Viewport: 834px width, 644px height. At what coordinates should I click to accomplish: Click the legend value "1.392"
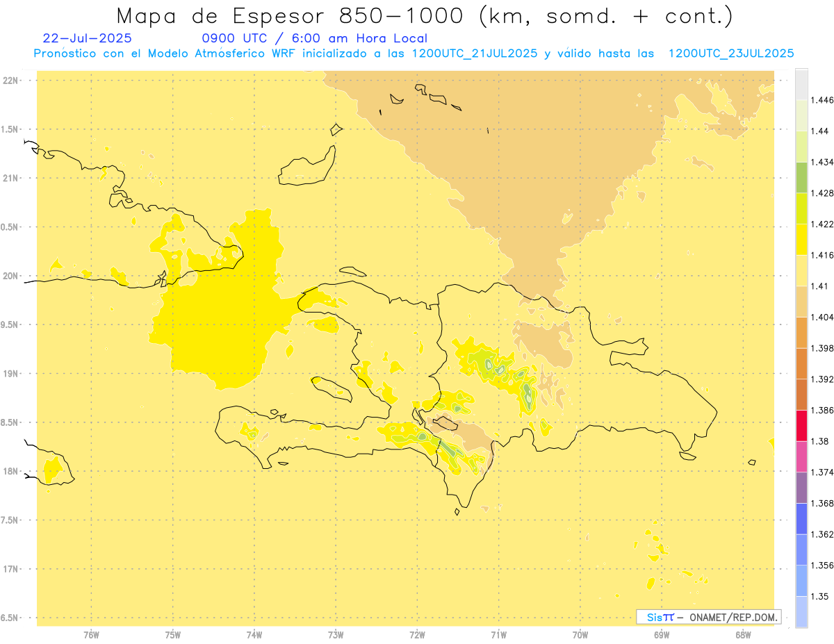point(821,379)
